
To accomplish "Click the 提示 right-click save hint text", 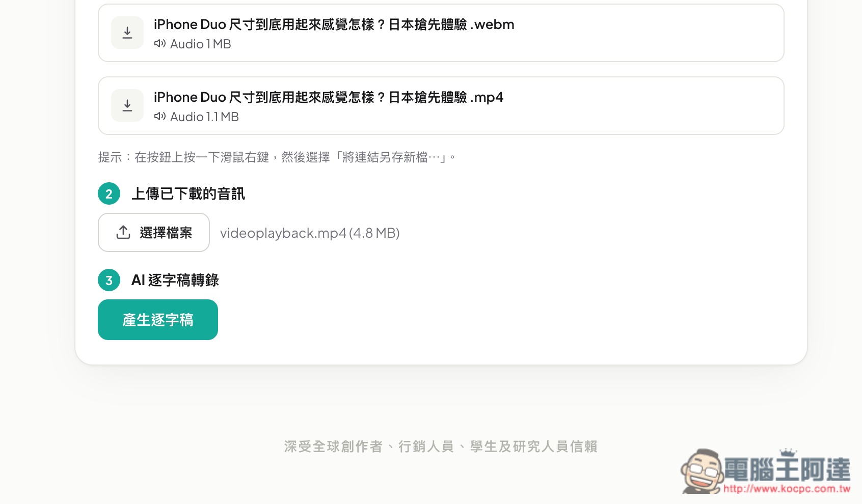I will click(x=277, y=157).
